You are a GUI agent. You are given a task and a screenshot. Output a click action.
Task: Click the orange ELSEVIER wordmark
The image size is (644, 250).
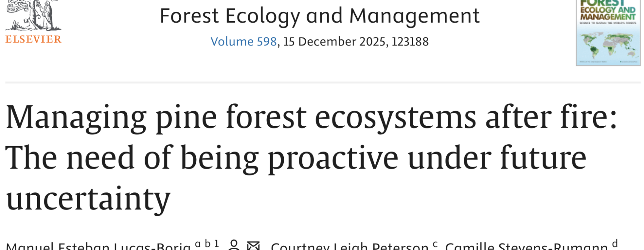[33, 39]
